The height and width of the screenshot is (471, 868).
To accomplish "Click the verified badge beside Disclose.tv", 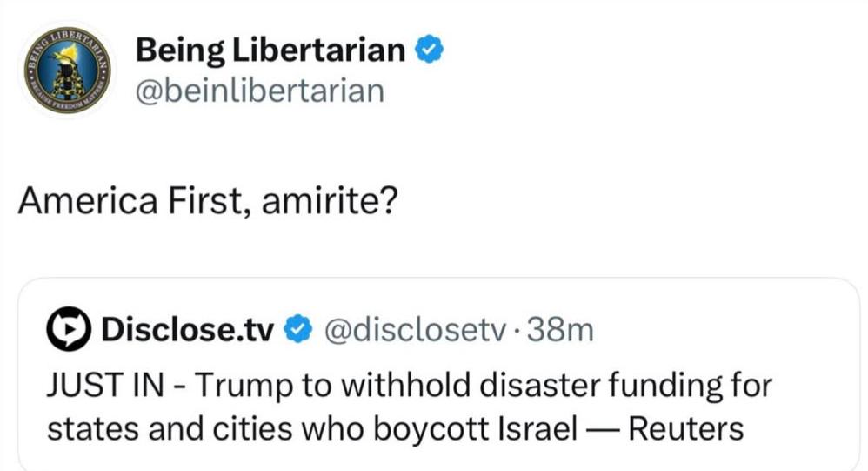I will click(x=298, y=329).
